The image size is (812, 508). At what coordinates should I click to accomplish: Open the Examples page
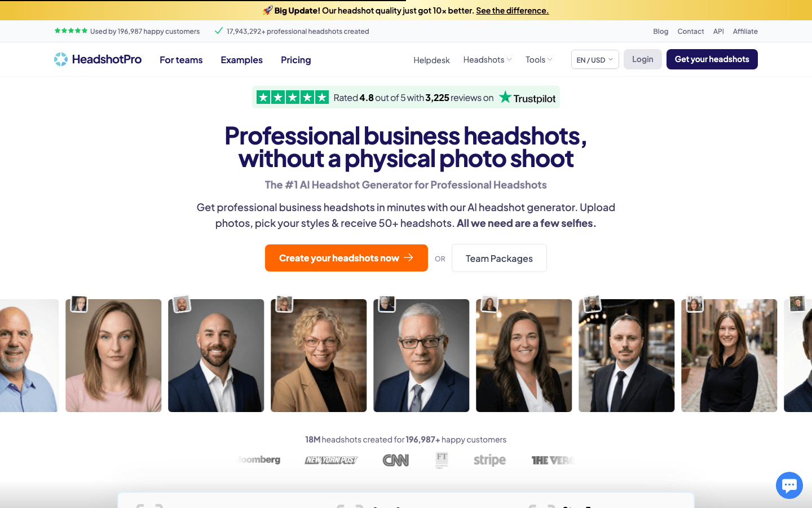click(241, 60)
